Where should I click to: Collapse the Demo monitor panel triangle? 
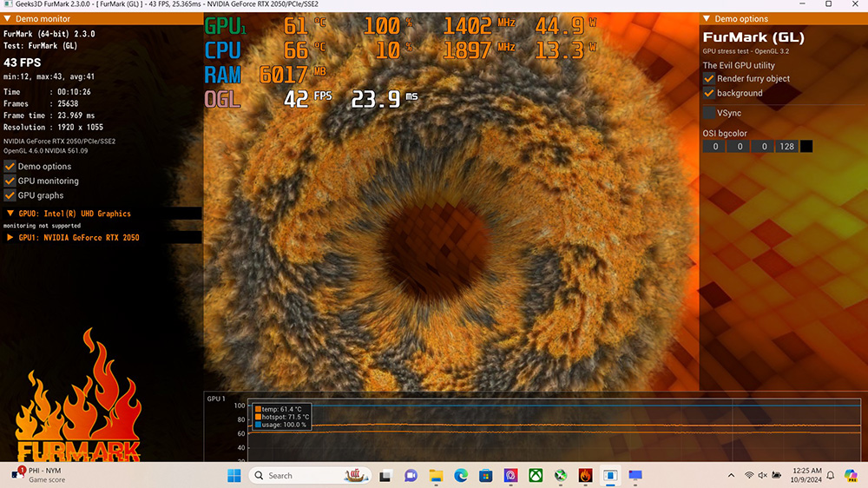pyautogui.click(x=7, y=19)
